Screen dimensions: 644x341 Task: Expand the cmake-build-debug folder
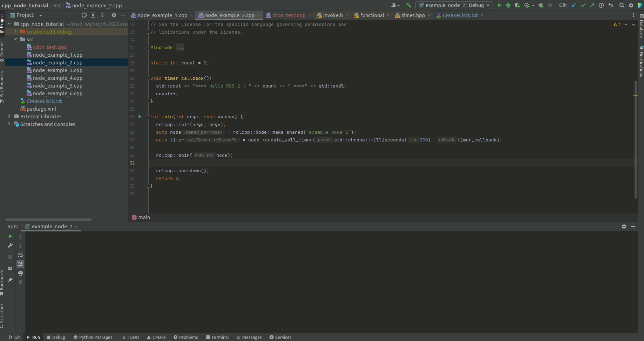click(16, 32)
